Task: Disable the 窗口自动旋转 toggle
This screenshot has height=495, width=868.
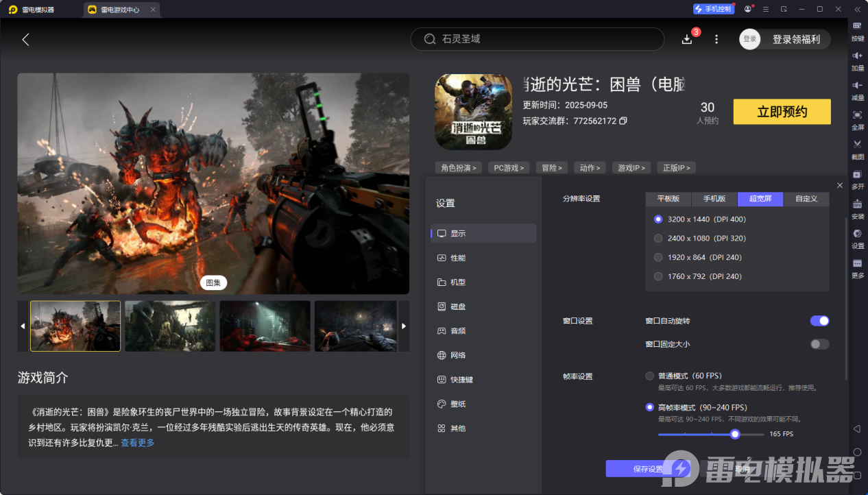Action: (819, 321)
